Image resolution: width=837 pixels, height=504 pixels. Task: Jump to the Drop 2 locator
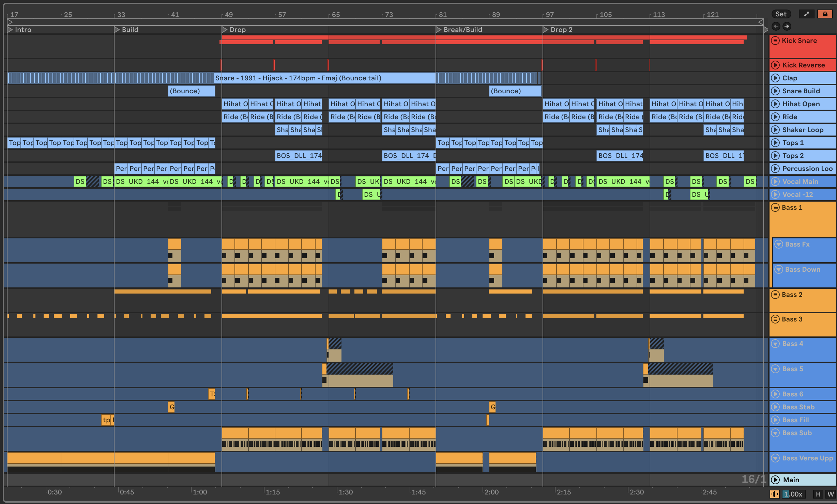[546, 30]
